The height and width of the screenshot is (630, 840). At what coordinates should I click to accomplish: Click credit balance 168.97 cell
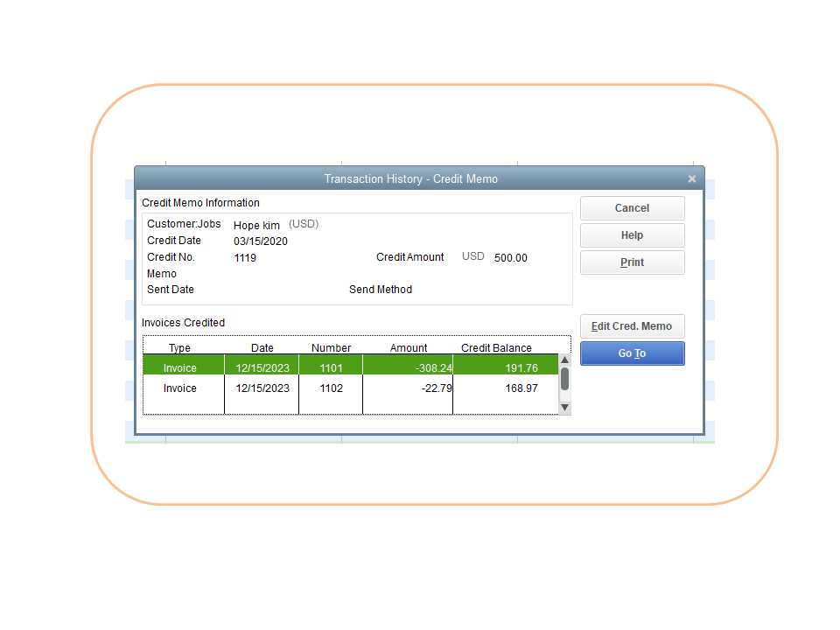[x=506, y=388]
